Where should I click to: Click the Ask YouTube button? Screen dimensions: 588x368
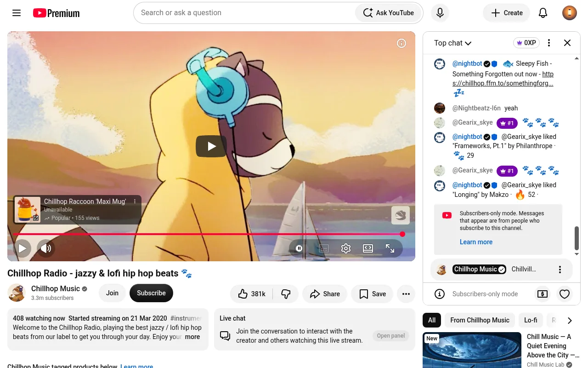(388, 13)
